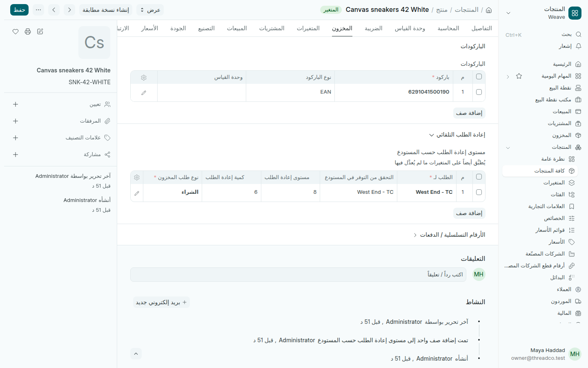588x368 pixels.
Task: Open العملاء sidebar item
Action: point(543,289)
